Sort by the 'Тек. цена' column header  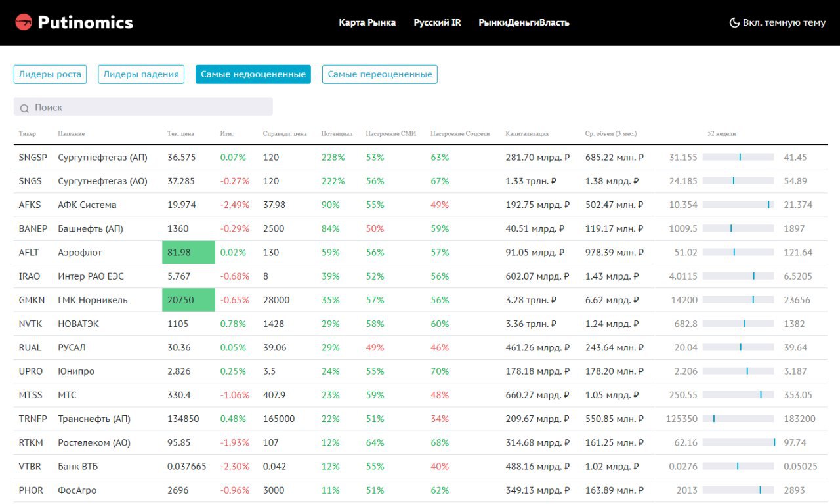[180, 134]
